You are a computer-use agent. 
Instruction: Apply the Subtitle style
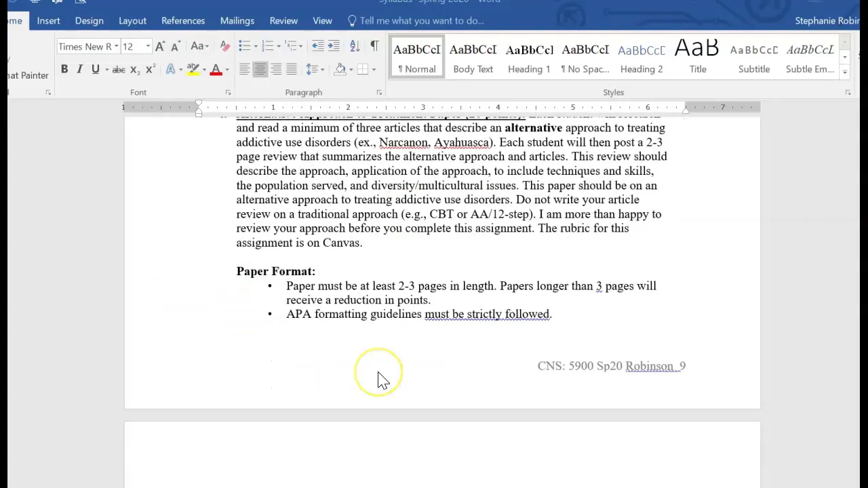coord(754,57)
